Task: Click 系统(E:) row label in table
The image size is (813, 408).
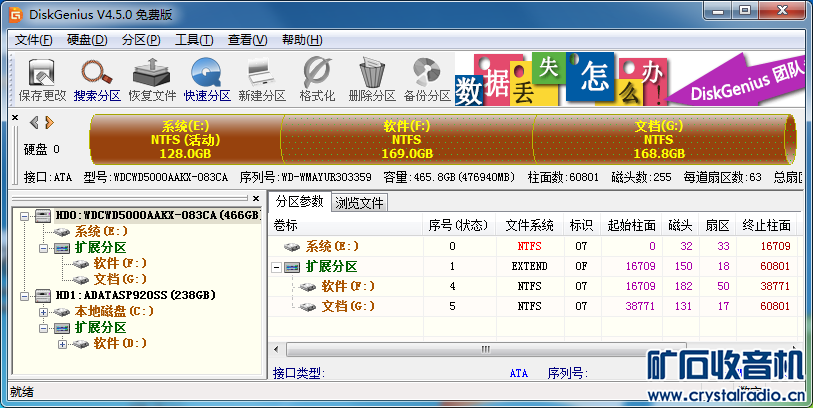Action: click(x=332, y=246)
